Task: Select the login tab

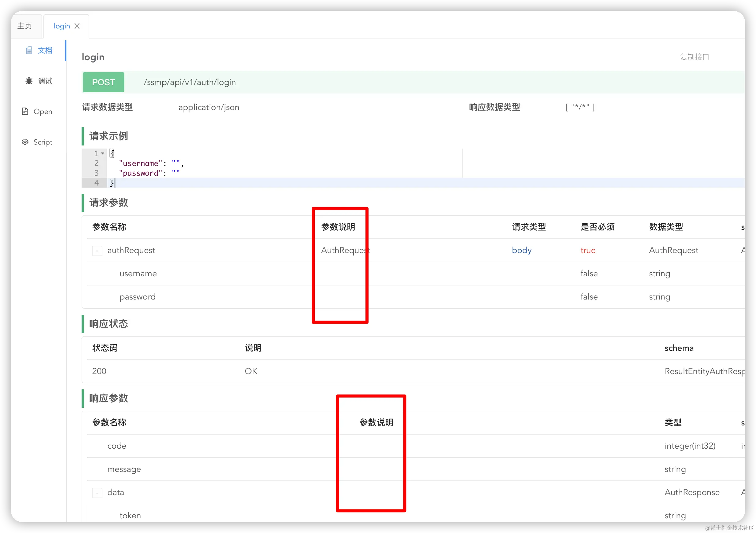Action: coord(61,26)
